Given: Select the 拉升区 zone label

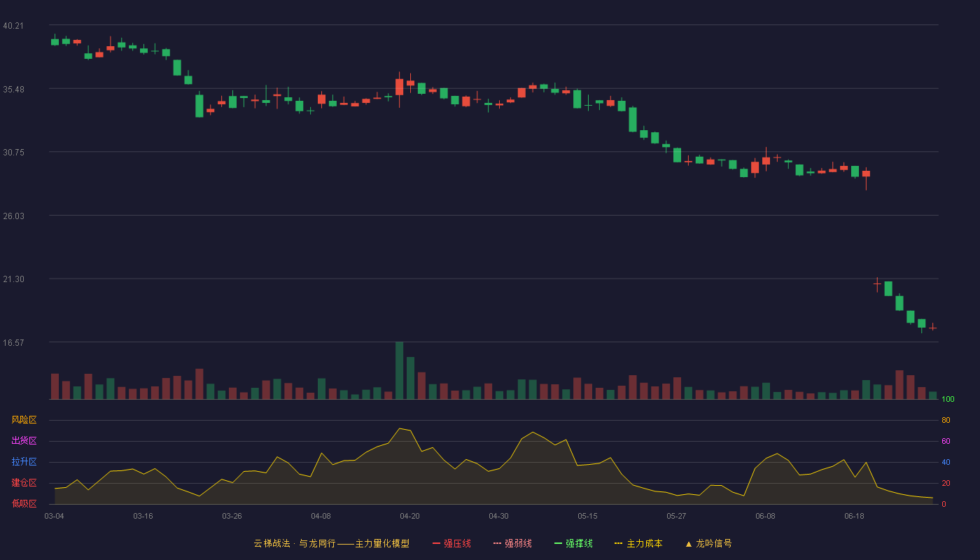Looking at the screenshot, I should tap(24, 462).
